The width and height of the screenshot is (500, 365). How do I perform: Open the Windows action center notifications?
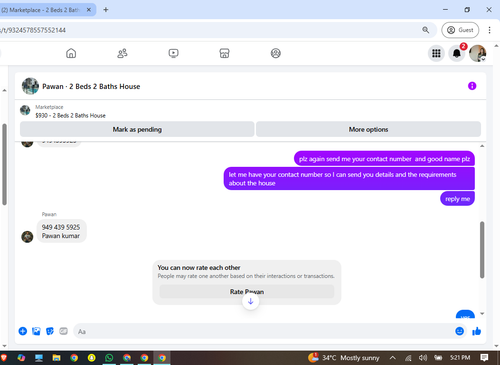tap(484, 358)
